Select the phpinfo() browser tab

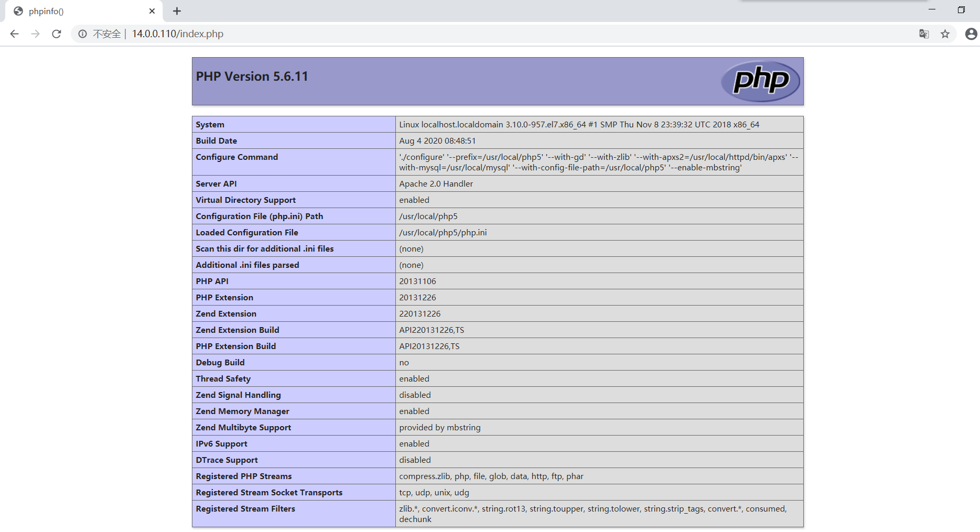84,11
